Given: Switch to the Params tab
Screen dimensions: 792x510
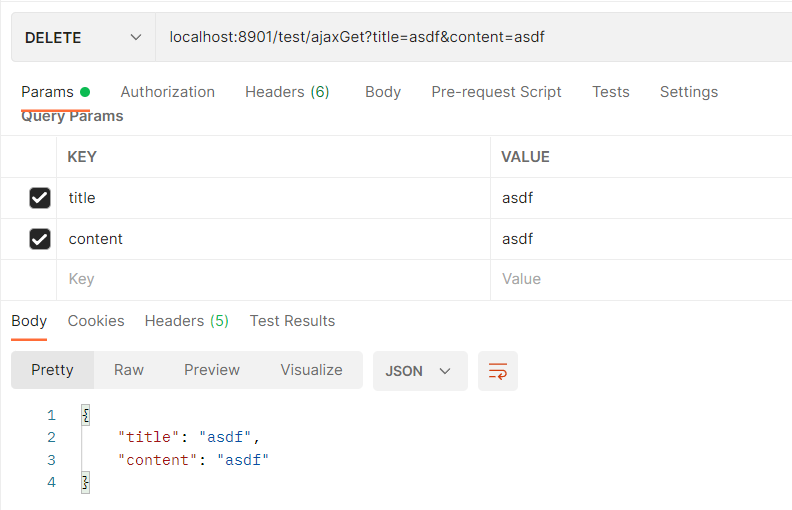Looking at the screenshot, I should click(x=56, y=92).
